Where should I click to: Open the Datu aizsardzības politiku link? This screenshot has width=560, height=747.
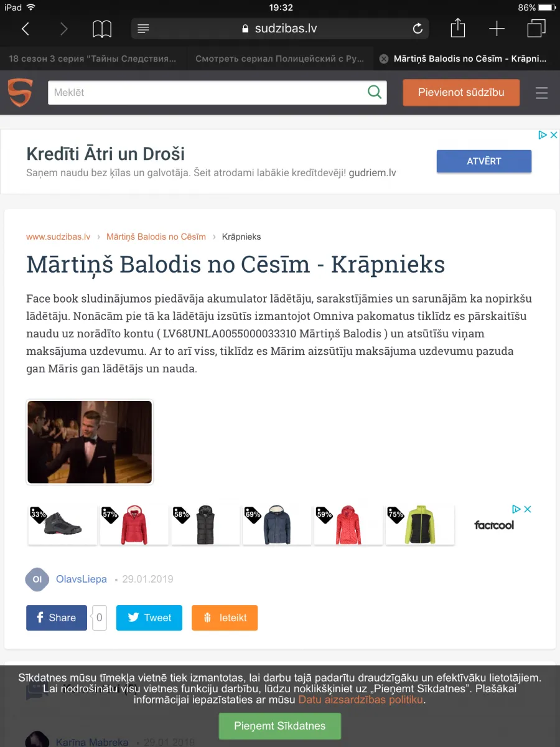[x=361, y=700]
